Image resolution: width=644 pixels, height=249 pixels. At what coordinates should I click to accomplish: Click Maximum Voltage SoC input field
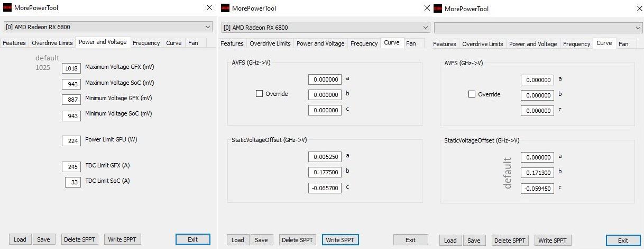tap(71, 84)
